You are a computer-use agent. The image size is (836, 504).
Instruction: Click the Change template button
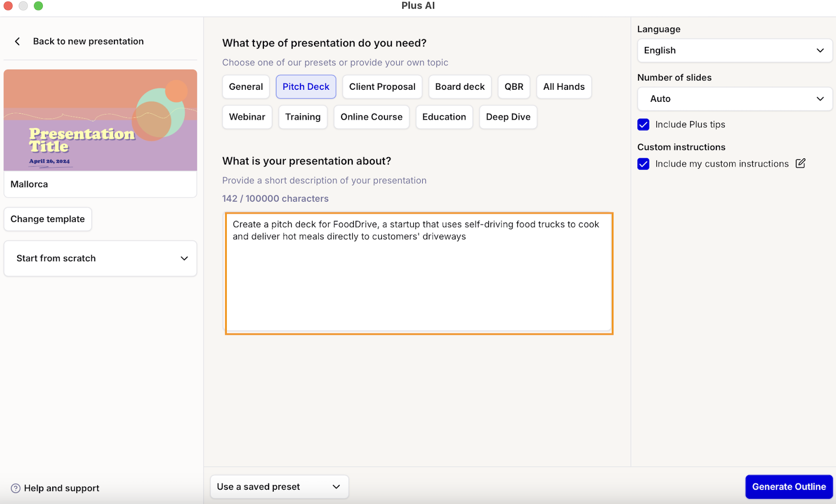pos(48,219)
